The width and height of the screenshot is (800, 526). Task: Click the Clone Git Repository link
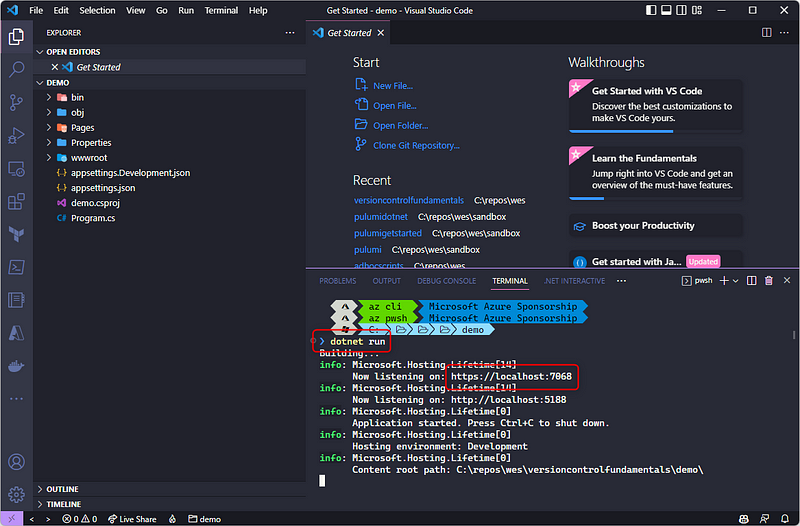[x=415, y=145]
